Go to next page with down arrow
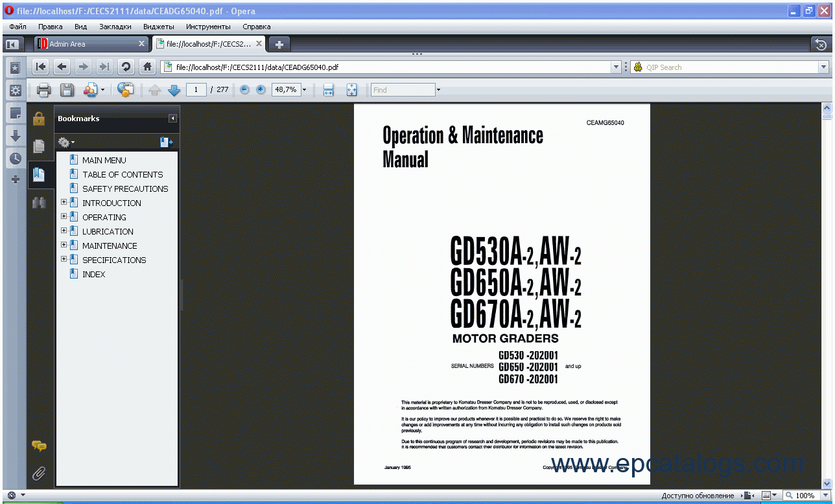The width and height of the screenshot is (835, 504). coord(174,90)
